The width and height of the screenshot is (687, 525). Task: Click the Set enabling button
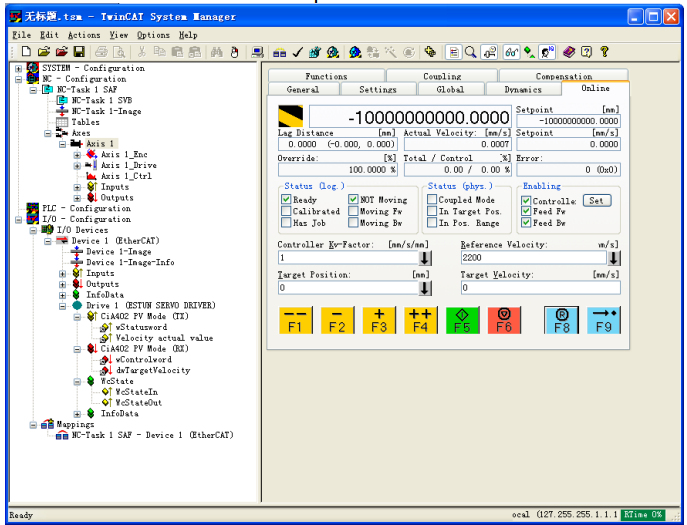pos(597,201)
